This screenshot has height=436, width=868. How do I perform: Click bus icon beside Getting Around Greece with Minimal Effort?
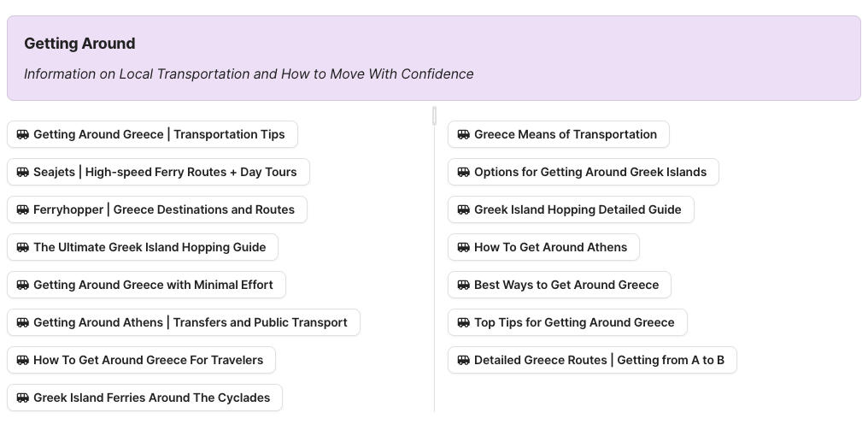23,285
